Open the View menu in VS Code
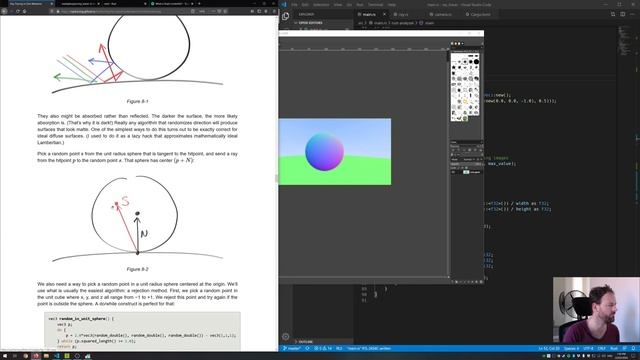The image size is (640, 360). (338, 5)
